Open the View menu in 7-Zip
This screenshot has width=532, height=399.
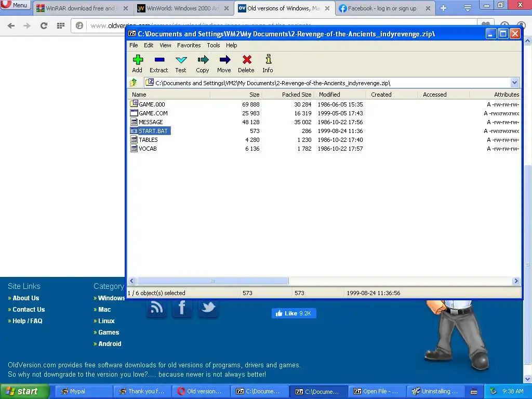tap(165, 45)
